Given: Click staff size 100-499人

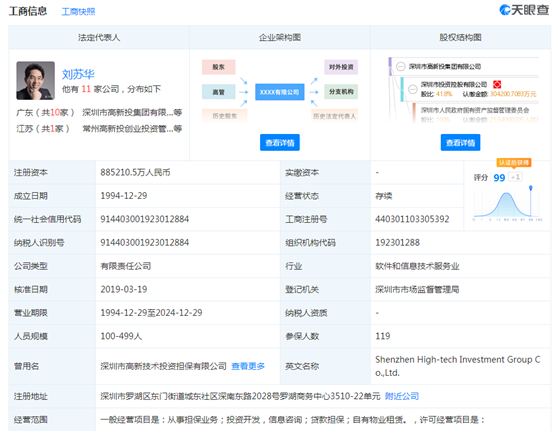Looking at the screenshot, I should (x=121, y=336).
